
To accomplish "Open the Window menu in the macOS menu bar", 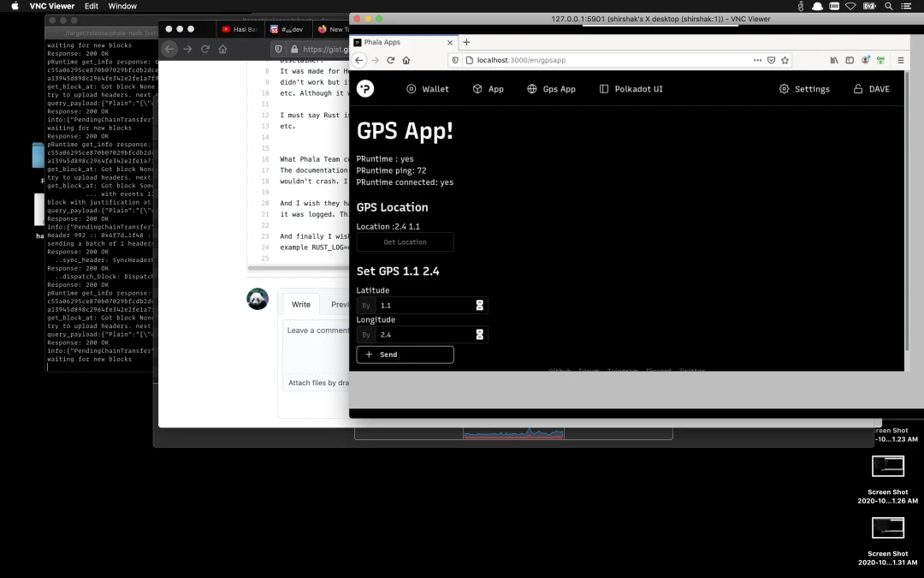I will tap(122, 6).
